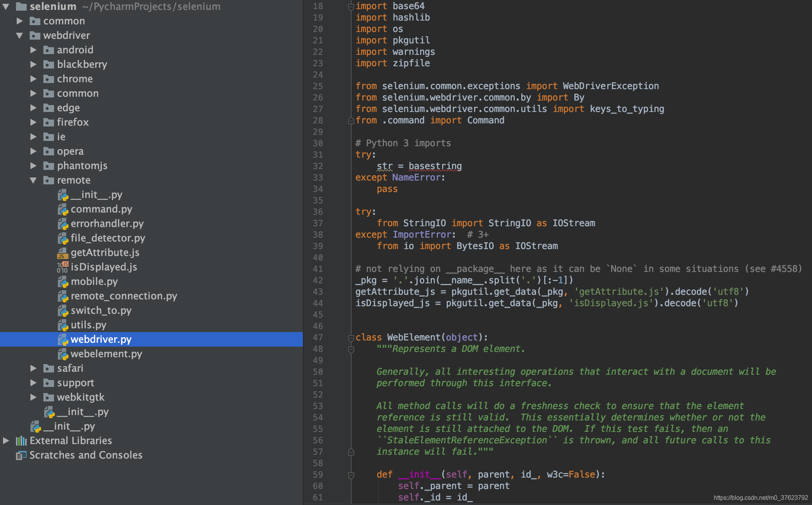Viewport: 812px width, 505px height.
Task: Expand the firefox folder arrow
Action: [33, 122]
